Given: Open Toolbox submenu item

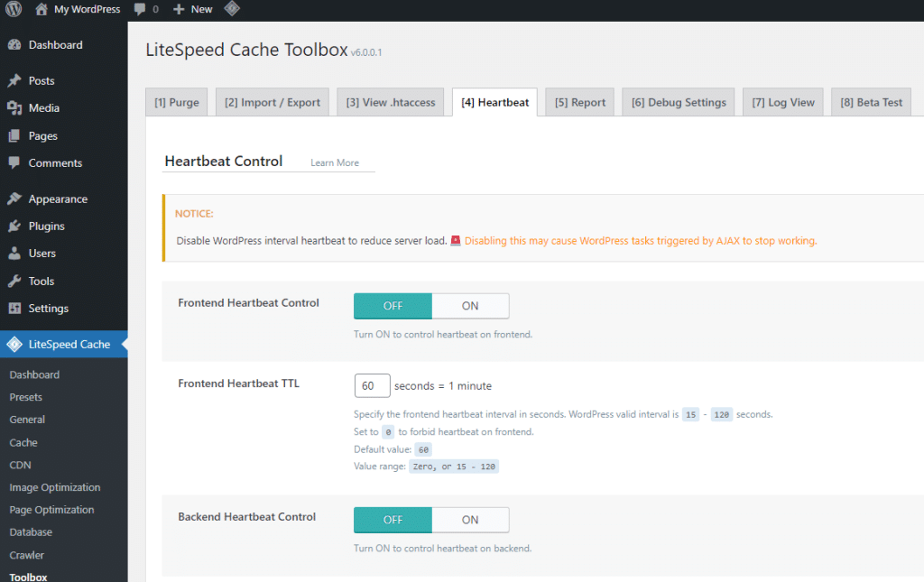Looking at the screenshot, I should tap(28, 577).
